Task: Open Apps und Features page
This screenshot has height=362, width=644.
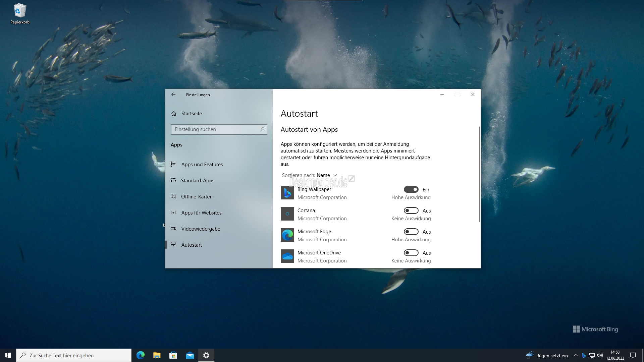Action: 219,165
